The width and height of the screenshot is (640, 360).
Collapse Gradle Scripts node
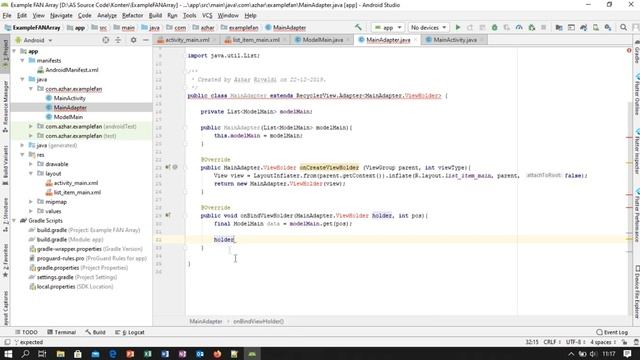click(x=14, y=220)
